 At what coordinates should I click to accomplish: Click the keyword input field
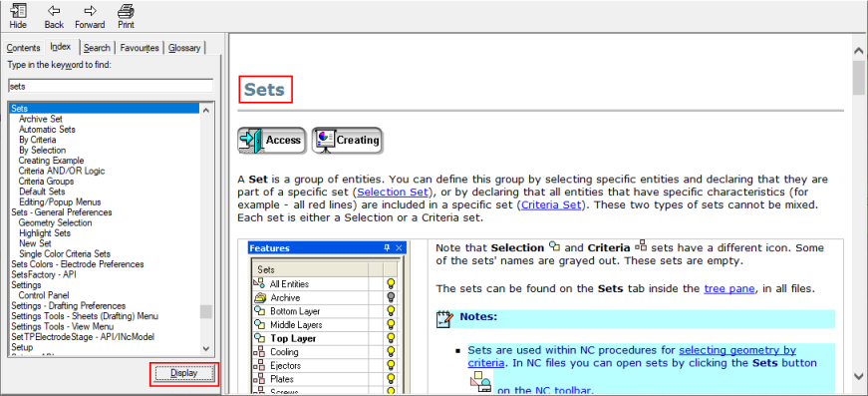point(111,87)
